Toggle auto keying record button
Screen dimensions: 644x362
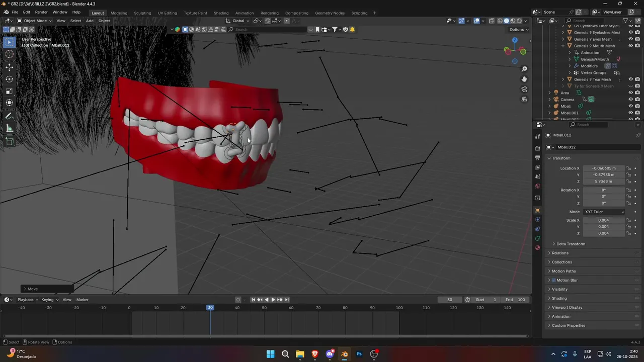coord(238,300)
